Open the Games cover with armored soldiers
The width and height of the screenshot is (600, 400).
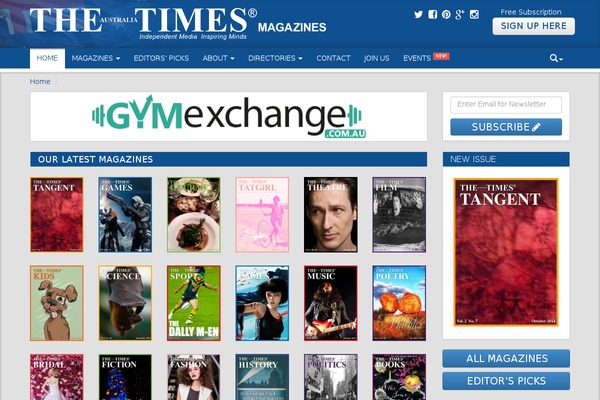pos(125,214)
